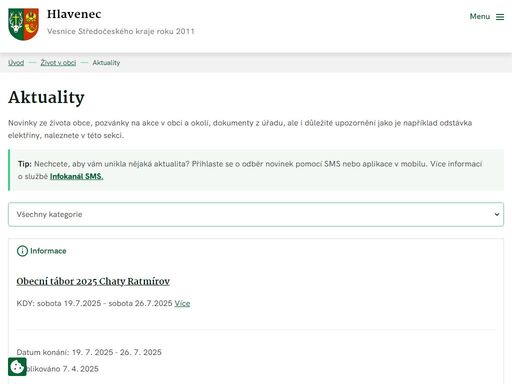Click the Menu label

(x=480, y=16)
